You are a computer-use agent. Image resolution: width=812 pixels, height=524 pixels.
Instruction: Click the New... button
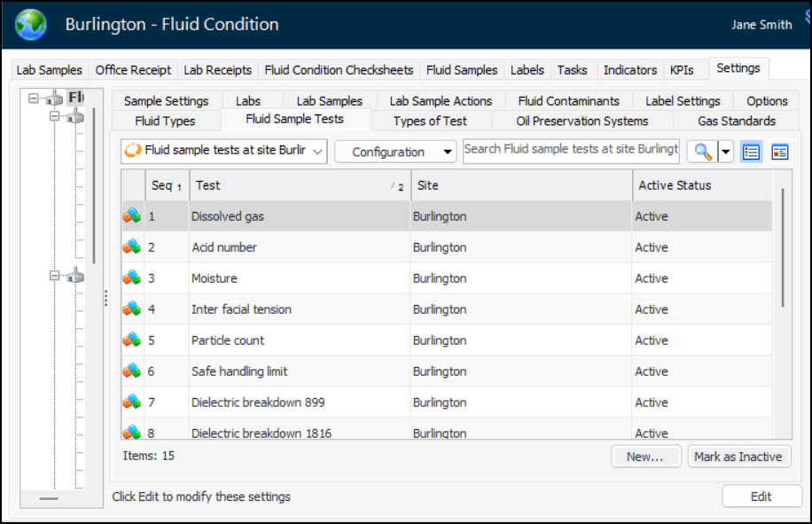coord(645,457)
